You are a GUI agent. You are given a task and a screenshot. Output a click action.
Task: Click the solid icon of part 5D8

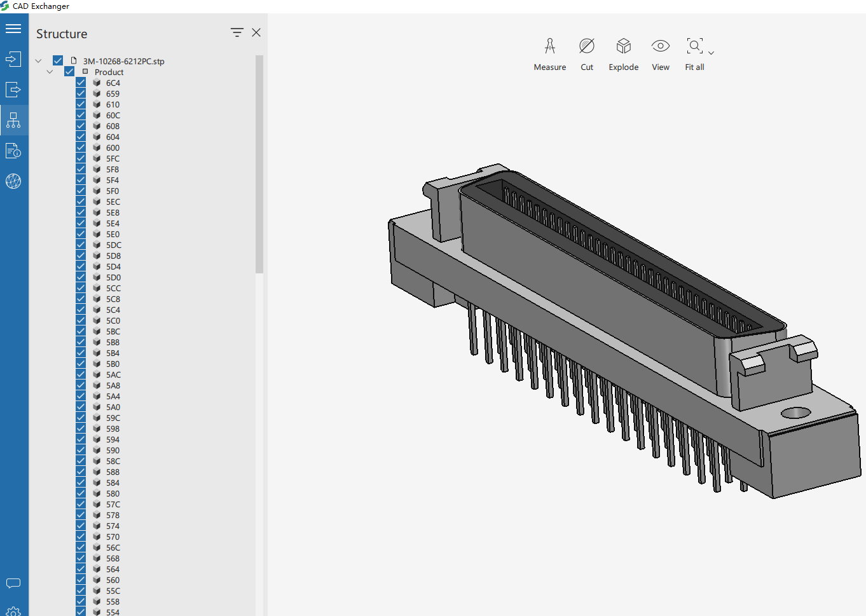97,256
